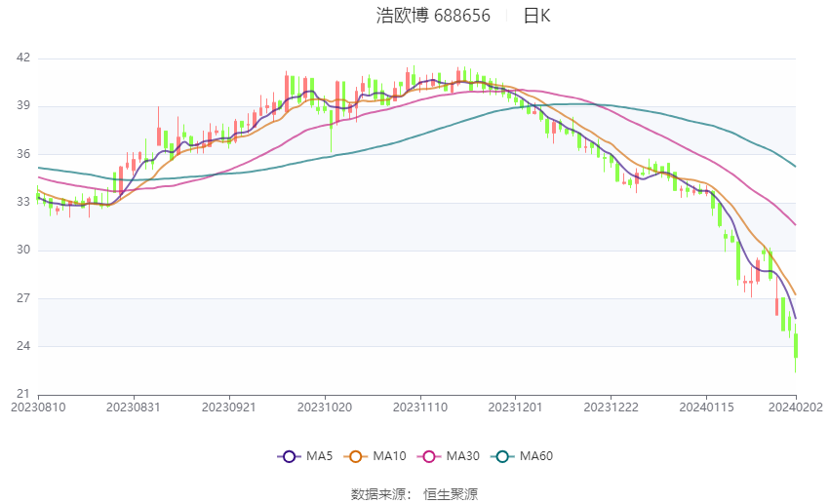The width and height of the screenshot is (829, 504).
Task: Click the 20231110 date axis label
Action: [420, 407]
